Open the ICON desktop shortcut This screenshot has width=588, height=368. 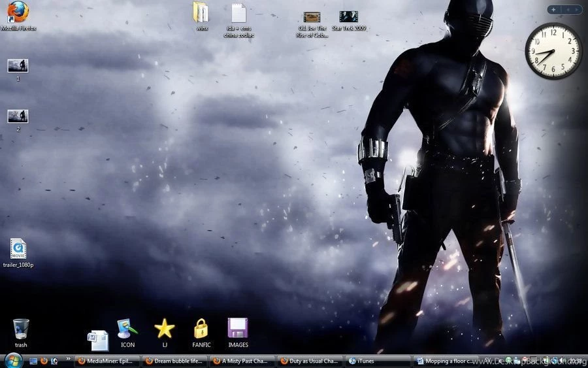[127, 333]
